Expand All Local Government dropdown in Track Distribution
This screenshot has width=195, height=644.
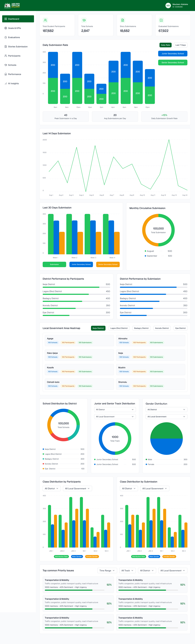[x=115, y=416]
